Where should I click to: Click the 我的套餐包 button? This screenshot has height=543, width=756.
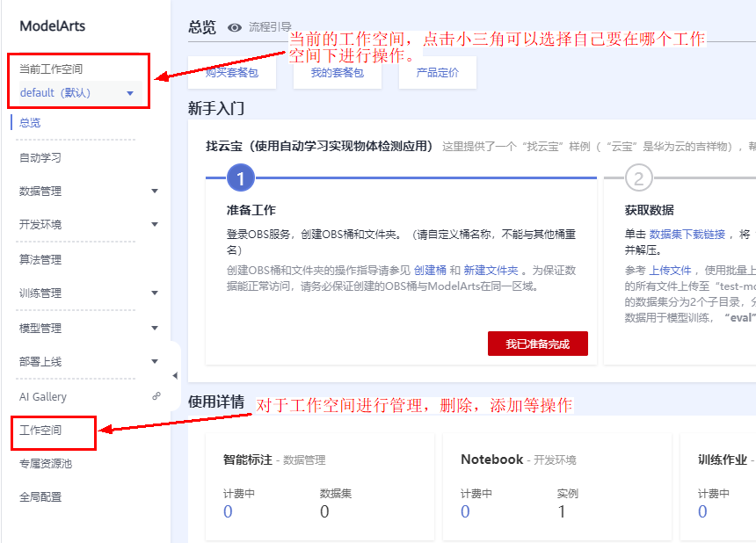pyautogui.click(x=338, y=73)
